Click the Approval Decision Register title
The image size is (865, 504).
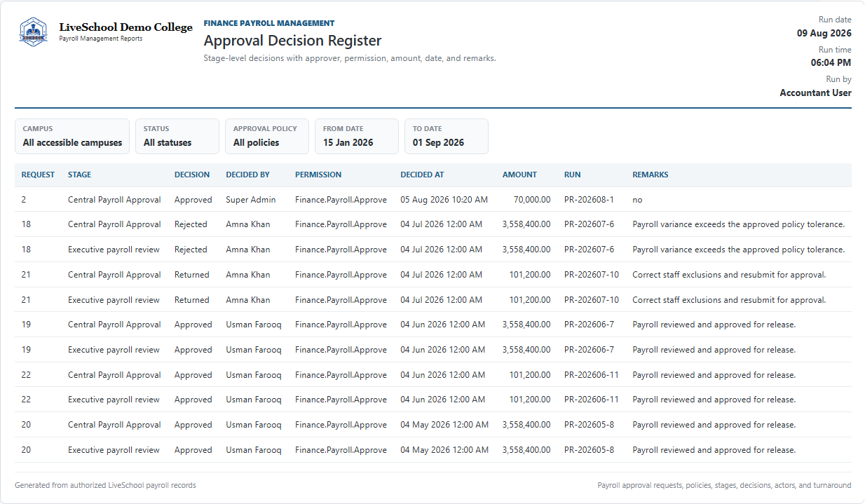click(292, 41)
